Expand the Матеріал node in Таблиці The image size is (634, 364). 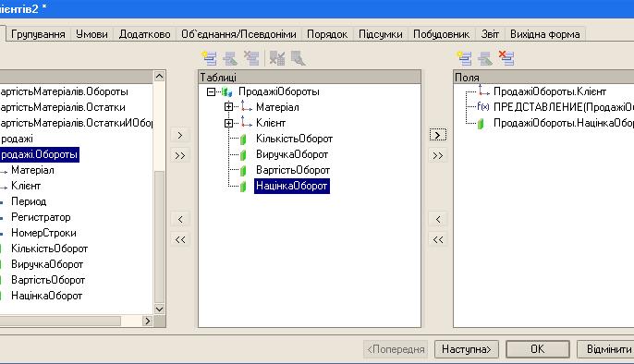(x=228, y=107)
